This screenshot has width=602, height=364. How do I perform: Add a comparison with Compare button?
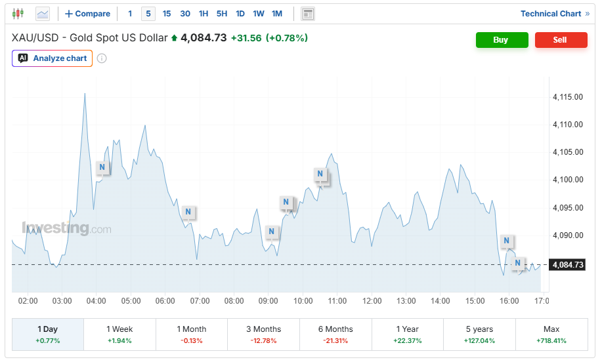click(x=87, y=14)
